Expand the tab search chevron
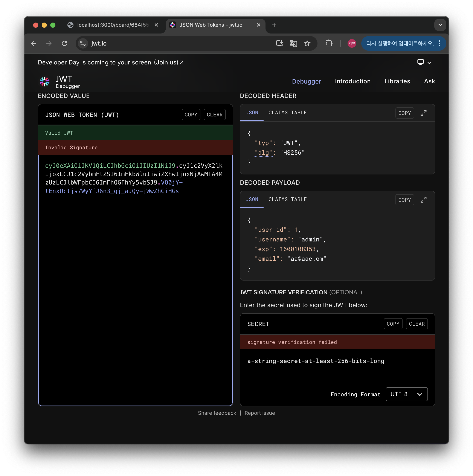 pos(440,25)
